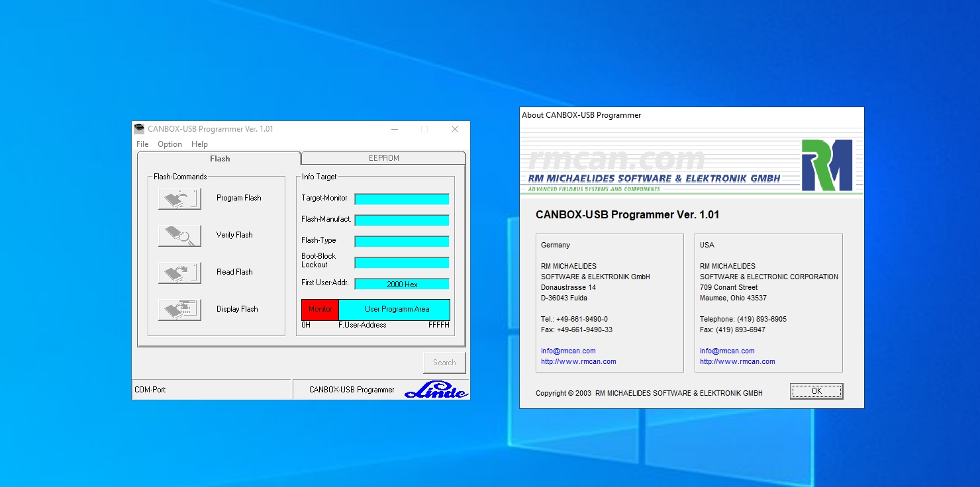Click CANBOX-USB Programmer status bar text
The image size is (980, 487).
[352, 390]
